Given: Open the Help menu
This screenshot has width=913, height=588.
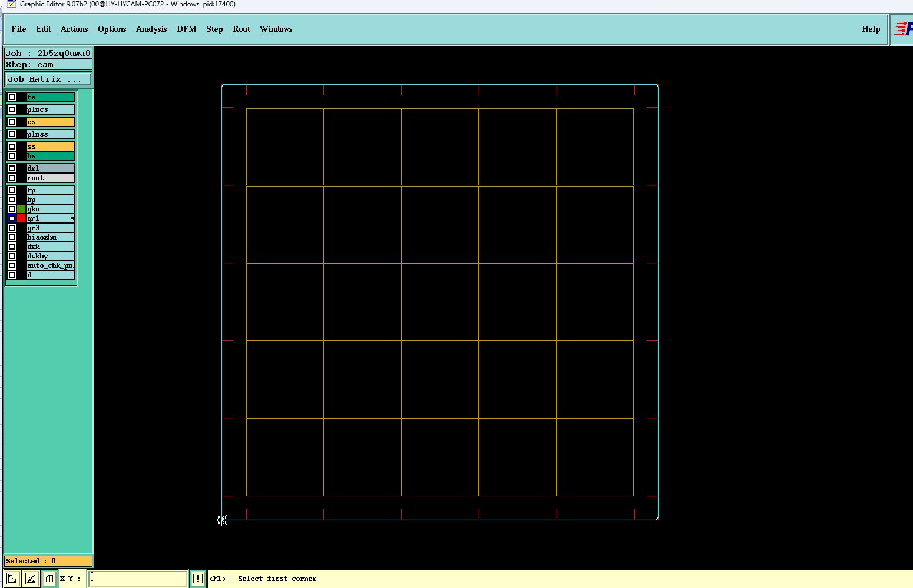Looking at the screenshot, I should click(871, 29).
